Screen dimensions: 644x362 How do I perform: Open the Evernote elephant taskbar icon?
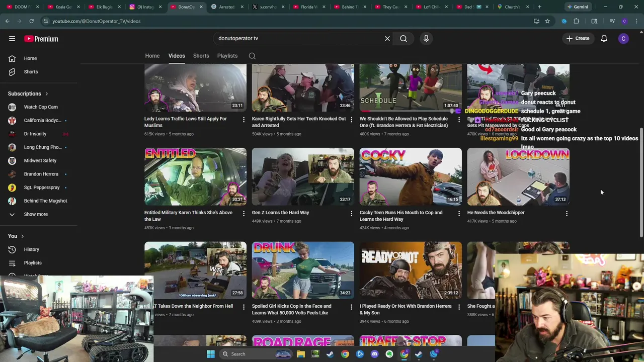pyautogui.click(x=389, y=354)
